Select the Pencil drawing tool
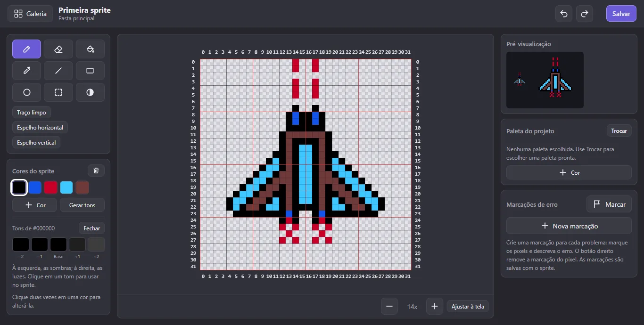Image resolution: width=644 pixels, height=325 pixels. click(x=26, y=49)
